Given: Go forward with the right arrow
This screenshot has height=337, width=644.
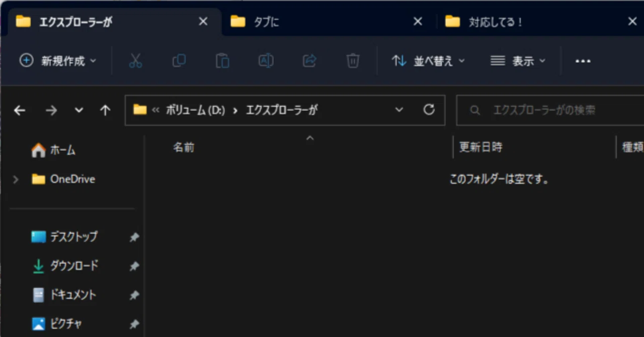Looking at the screenshot, I should click(51, 111).
